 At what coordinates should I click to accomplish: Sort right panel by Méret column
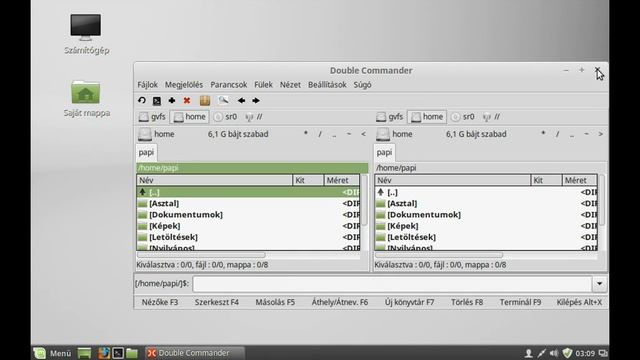pos(580,180)
